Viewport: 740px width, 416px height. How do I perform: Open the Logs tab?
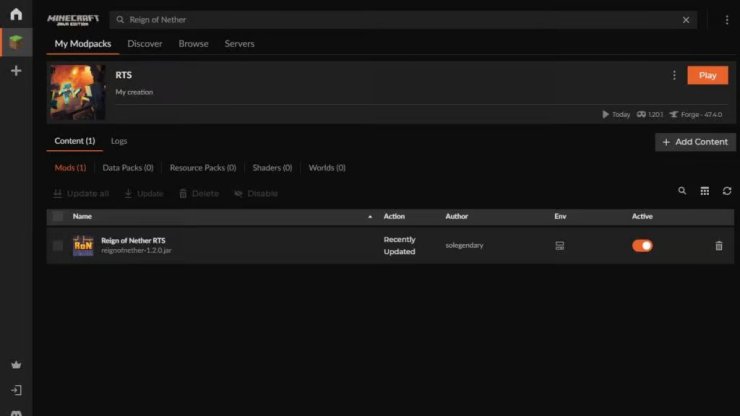click(x=119, y=141)
